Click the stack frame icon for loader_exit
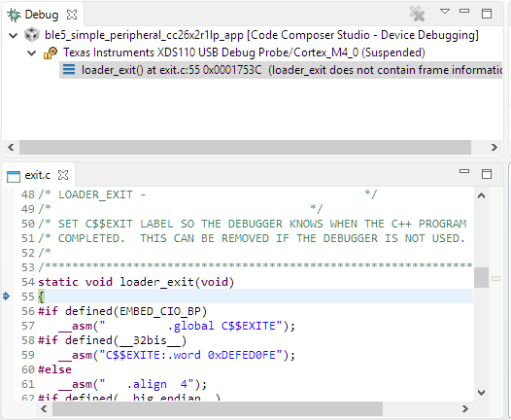The width and height of the screenshot is (511, 420). point(69,69)
